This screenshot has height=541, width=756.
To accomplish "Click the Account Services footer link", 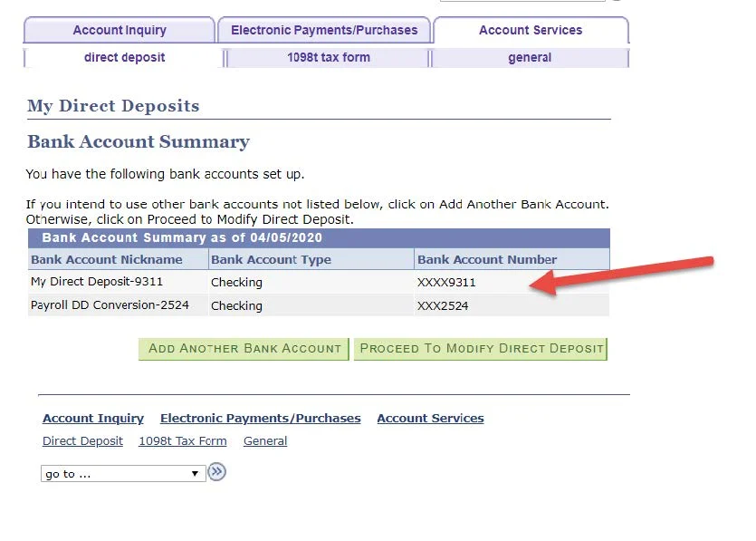I will pyautogui.click(x=430, y=418).
